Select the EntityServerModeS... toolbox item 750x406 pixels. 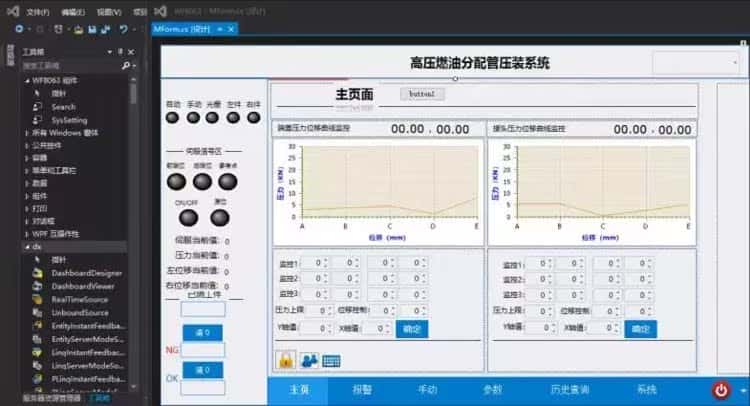(x=88, y=339)
